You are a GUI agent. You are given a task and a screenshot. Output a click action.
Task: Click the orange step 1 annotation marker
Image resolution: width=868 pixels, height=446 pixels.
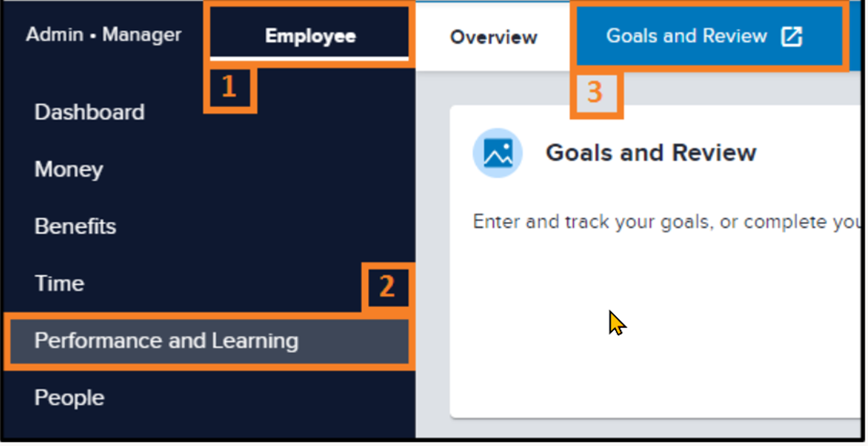pos(229,88)
